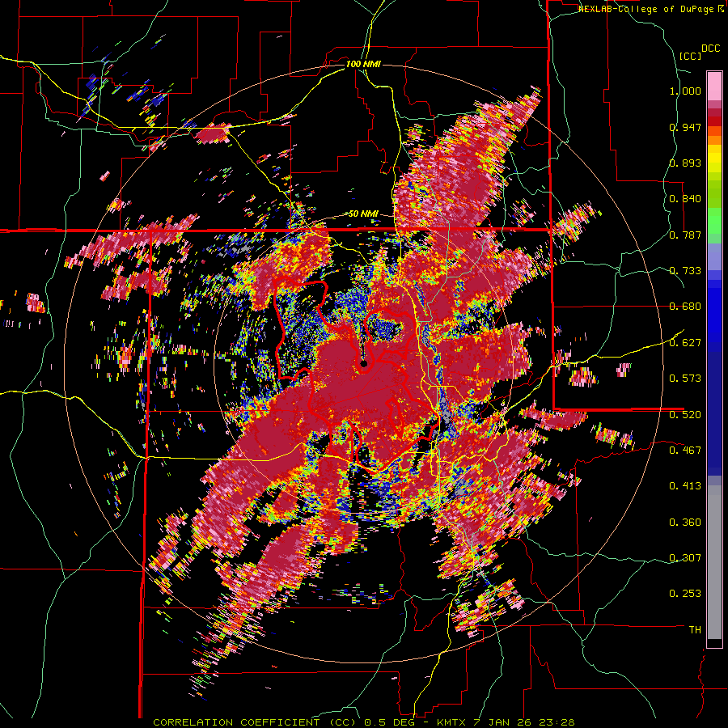Viewport: 728px width, 728px height.
Task: Click the NEXLAB-College of DuPage label
Action: 648,9
